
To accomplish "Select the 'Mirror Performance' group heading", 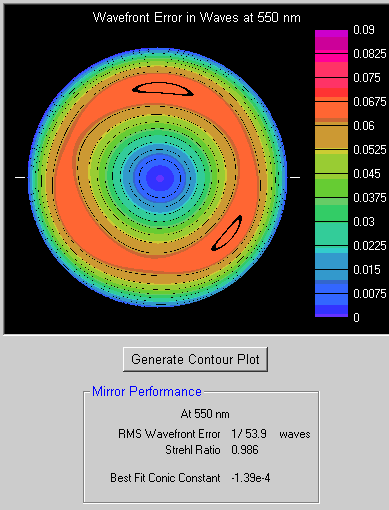I will pos(147,391).
